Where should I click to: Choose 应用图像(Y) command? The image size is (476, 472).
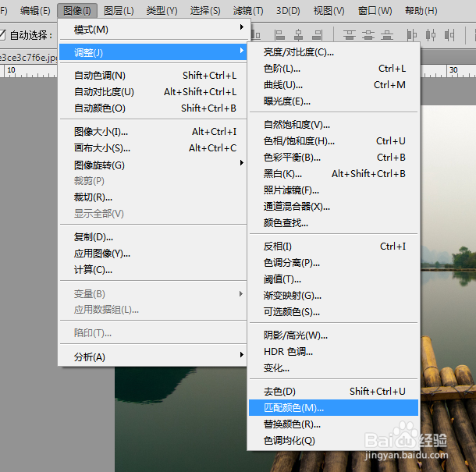click(x=153, y=253)
